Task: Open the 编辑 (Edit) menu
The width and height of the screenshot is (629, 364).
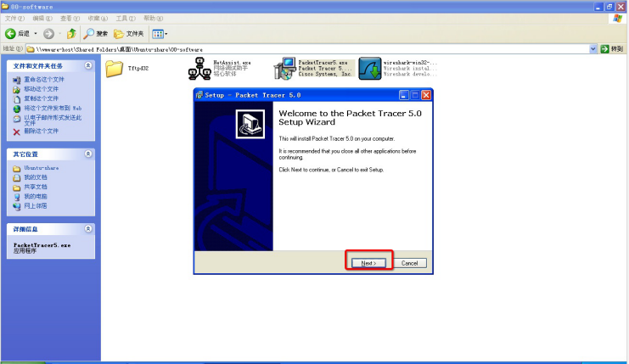Action: 42,19
